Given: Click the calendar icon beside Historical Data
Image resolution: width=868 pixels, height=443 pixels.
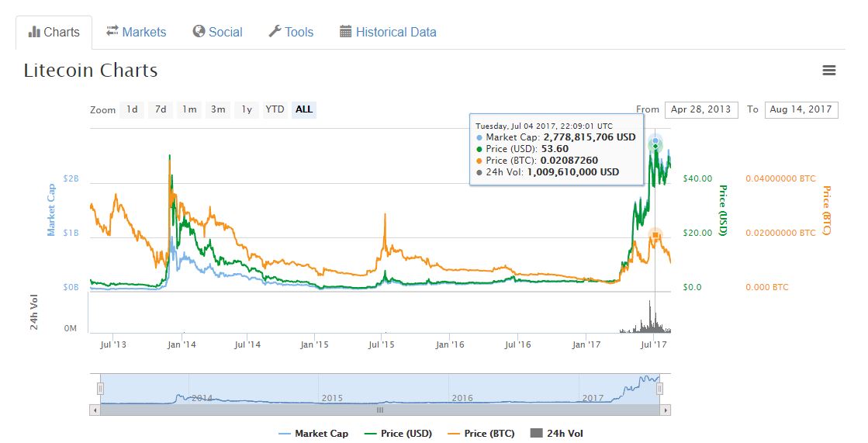Looking at the screenshot, I should coord(345,32).
